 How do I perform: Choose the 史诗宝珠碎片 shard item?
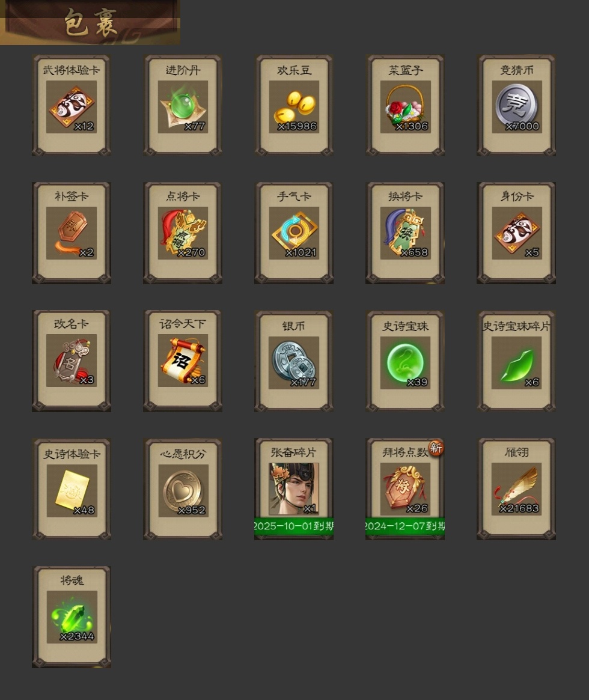516,361
